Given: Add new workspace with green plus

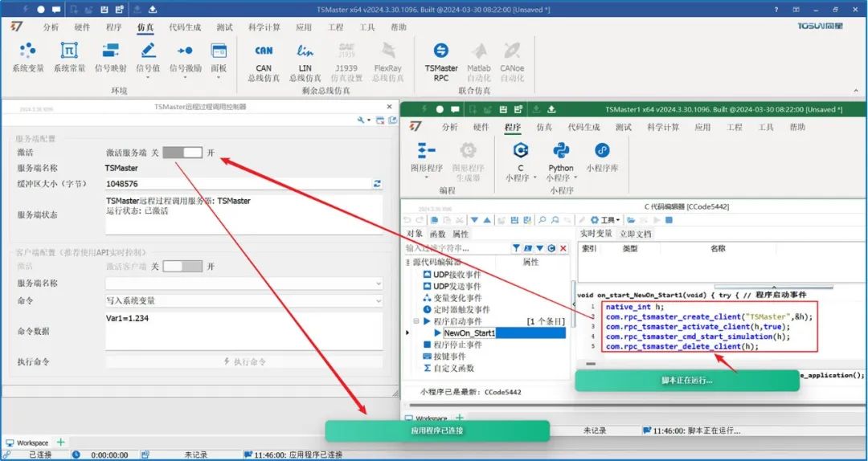Looking at the screenshot, I should click(x=61, y=443).
